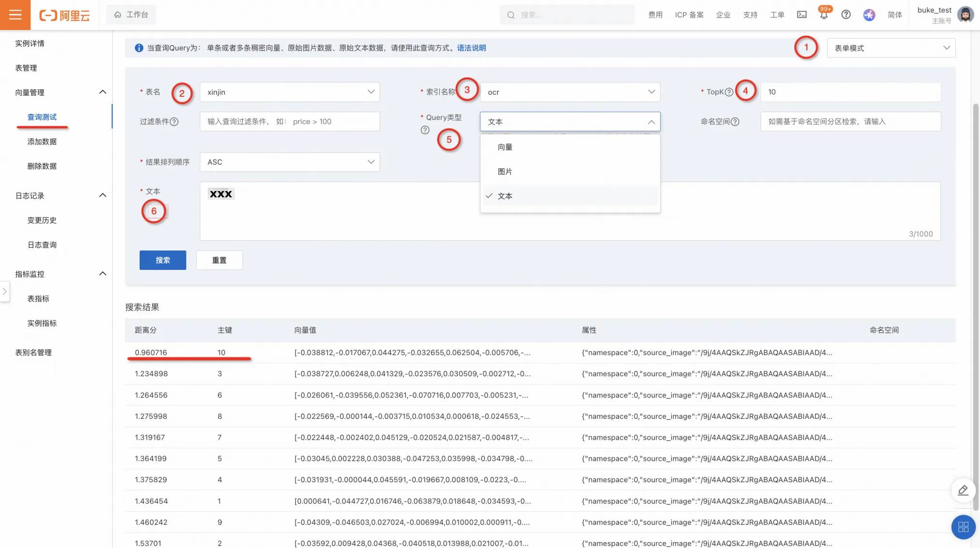Select 图片 option in Query type list
This screenshot has width=980, height=548.
(x=505, y=172)
